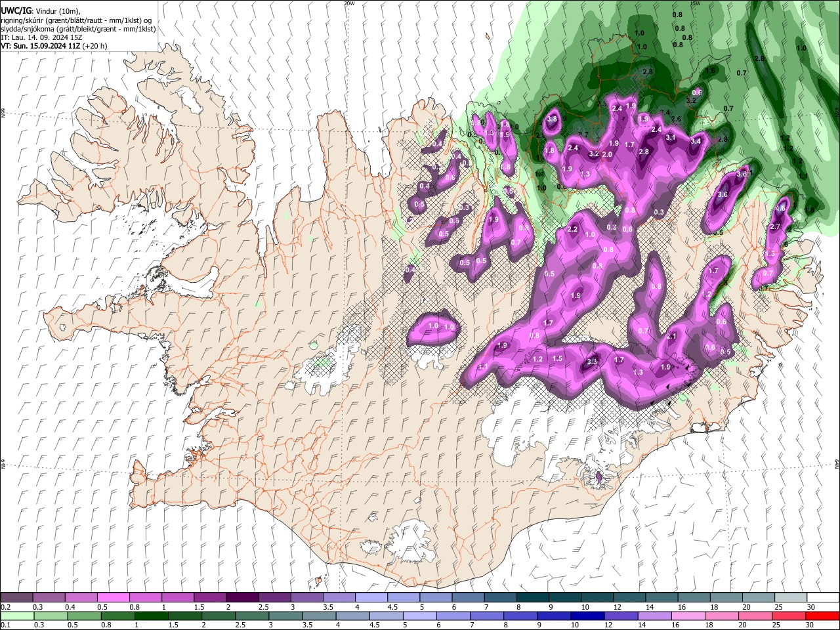Click the "20W" longitude label
Screen dimensions: 840x630
(x=349, y=3)
